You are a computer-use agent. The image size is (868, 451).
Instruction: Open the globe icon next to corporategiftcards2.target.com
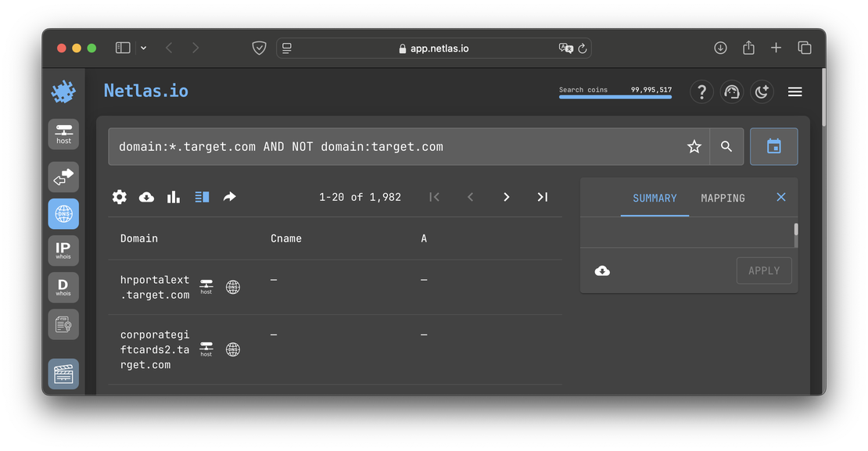(232, 349)
